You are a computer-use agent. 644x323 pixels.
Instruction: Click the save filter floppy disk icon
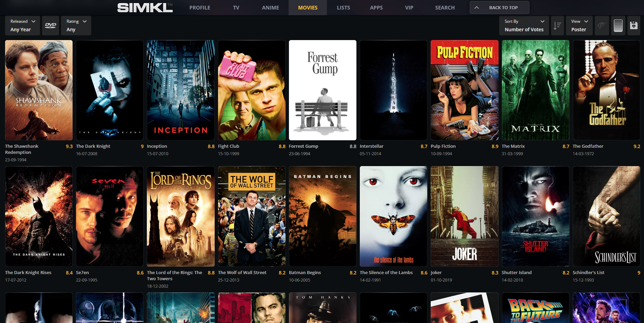click(x=633, y=25)
